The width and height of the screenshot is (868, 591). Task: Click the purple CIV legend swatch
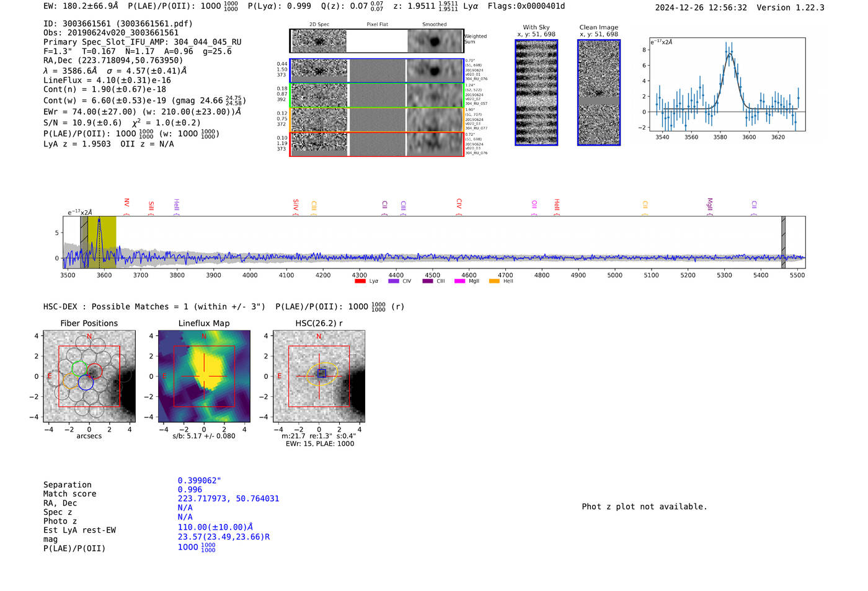393,281
